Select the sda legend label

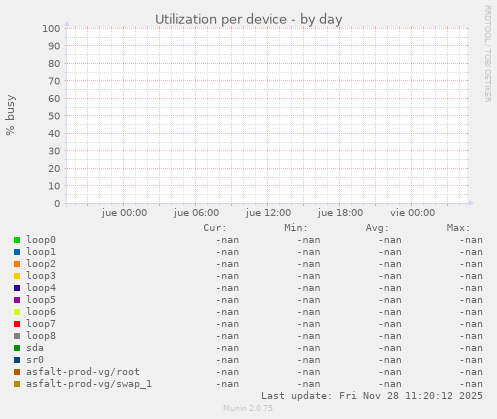(x=35, y=348)
